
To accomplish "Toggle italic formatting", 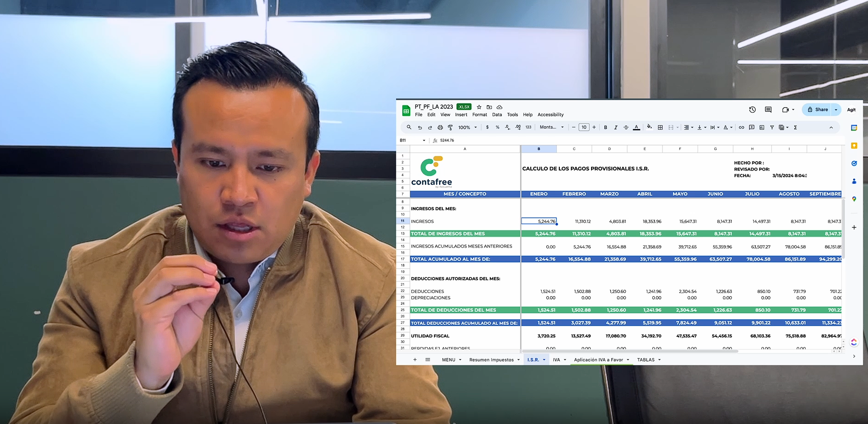I will coord(616,128).
